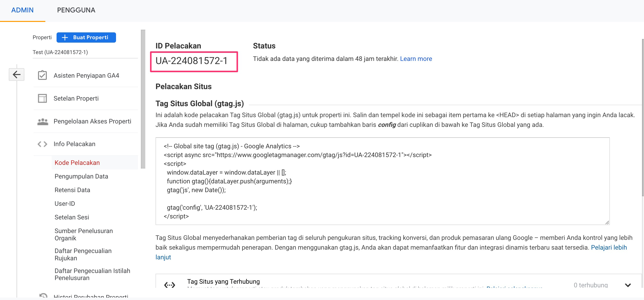644x300 pixels.
Task: Click the "Pelacakan Situs" heading
Action: pyautogui.click(x=183, y=86)
